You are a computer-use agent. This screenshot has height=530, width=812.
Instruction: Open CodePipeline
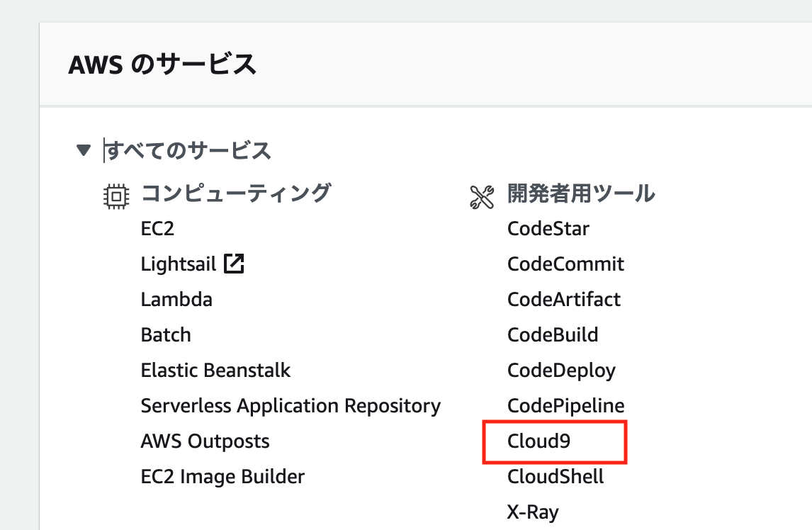point(565,405)
